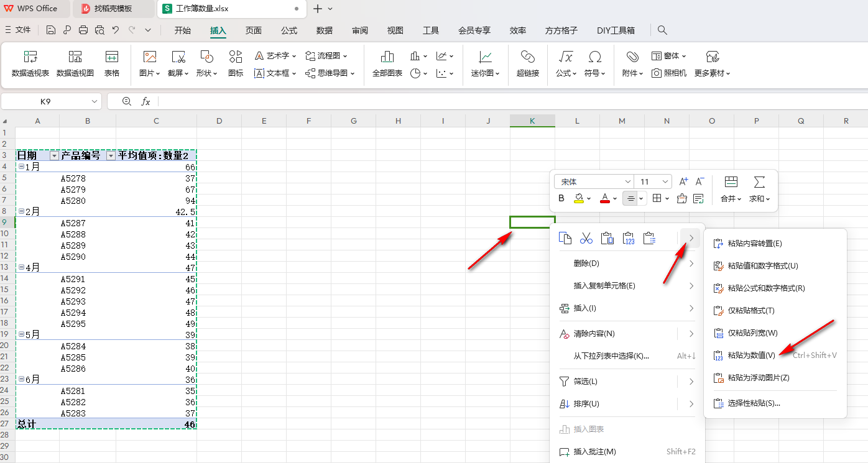Switch to the 数据 ribbon tab
The width and height of the screenshot is (868, 463).
[x=325, y=30]
